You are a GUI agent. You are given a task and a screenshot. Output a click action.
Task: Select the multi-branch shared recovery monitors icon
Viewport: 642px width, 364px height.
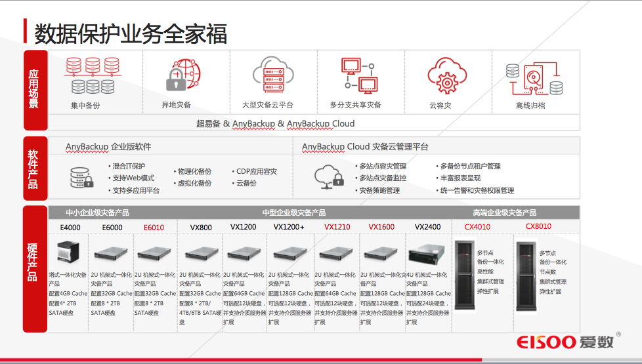[x=358, y=77]
